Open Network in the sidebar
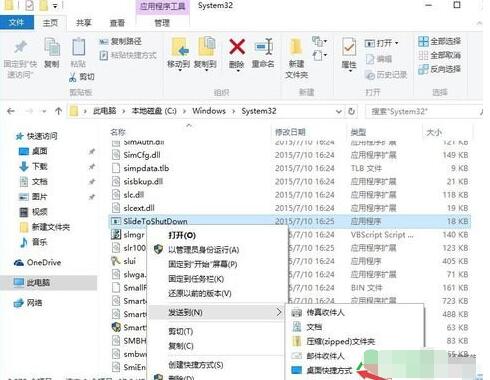Image resolution: width=490 pixels, height=380 pixels. (x=28, y=303)
